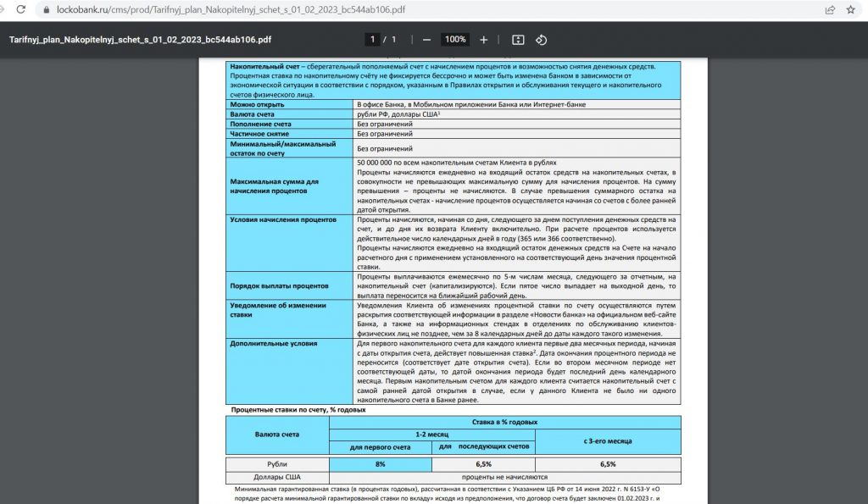
Task: Click the 'с 3-его месяца' column header
Action: (x=608, y=440)
